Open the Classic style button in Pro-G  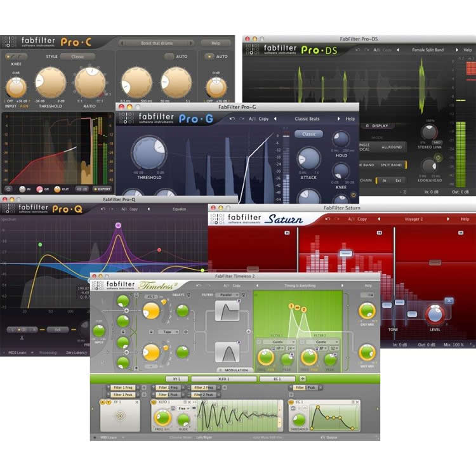[x=308, y=134]
